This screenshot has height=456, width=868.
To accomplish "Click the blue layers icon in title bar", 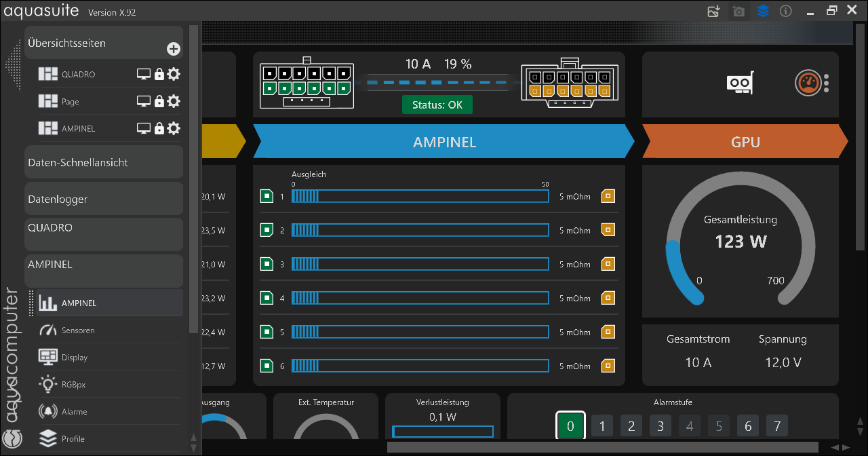I will pos(763,12).
